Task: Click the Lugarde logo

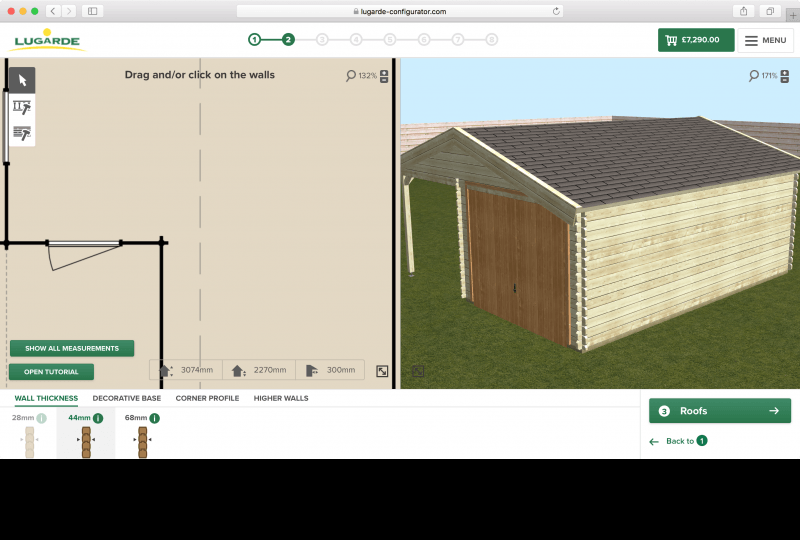Action: [47, 40]
